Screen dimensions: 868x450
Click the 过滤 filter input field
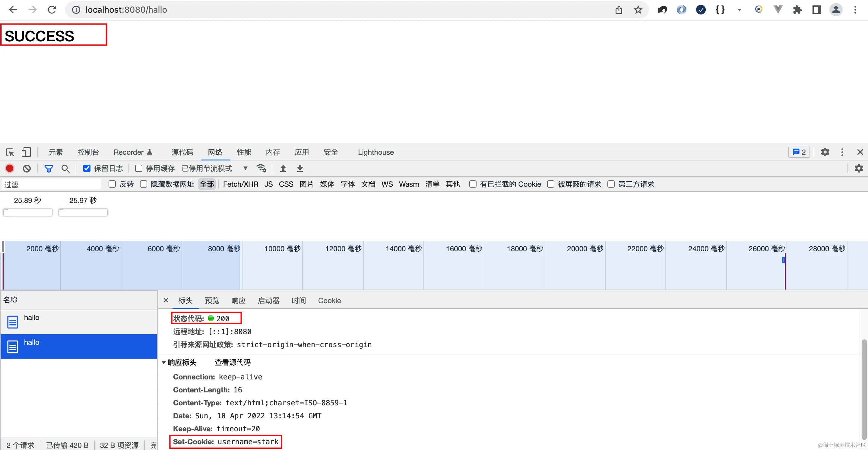tap(52, 184)
